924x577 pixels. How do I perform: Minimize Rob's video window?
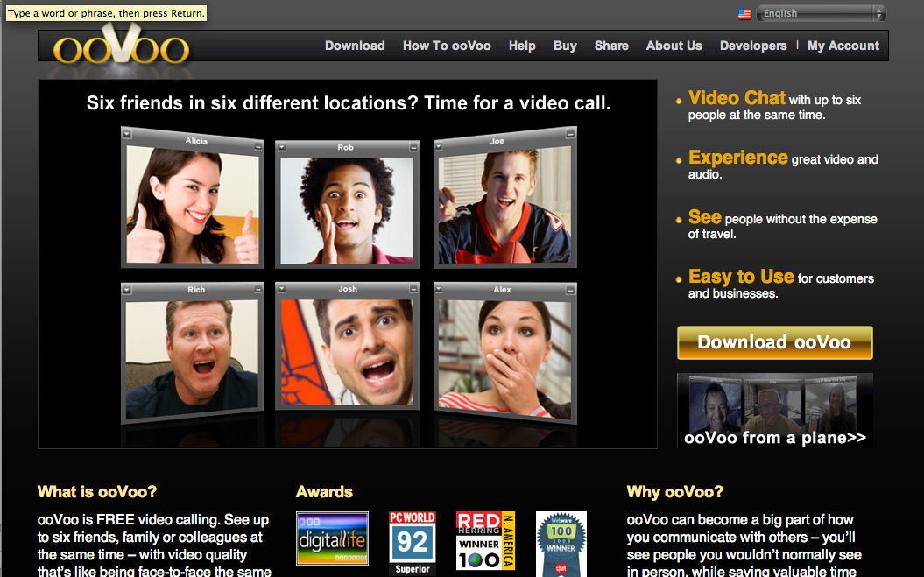pyautogui.click(x=413, y=147)
